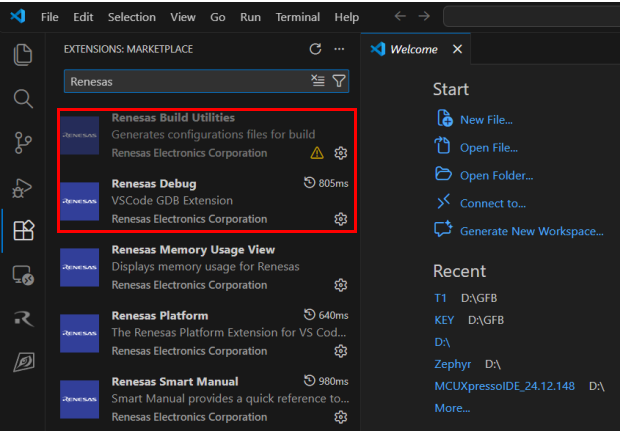Screen dimensions: 621x432
Task: Open the Selection menu
Action: pos(132,17)
